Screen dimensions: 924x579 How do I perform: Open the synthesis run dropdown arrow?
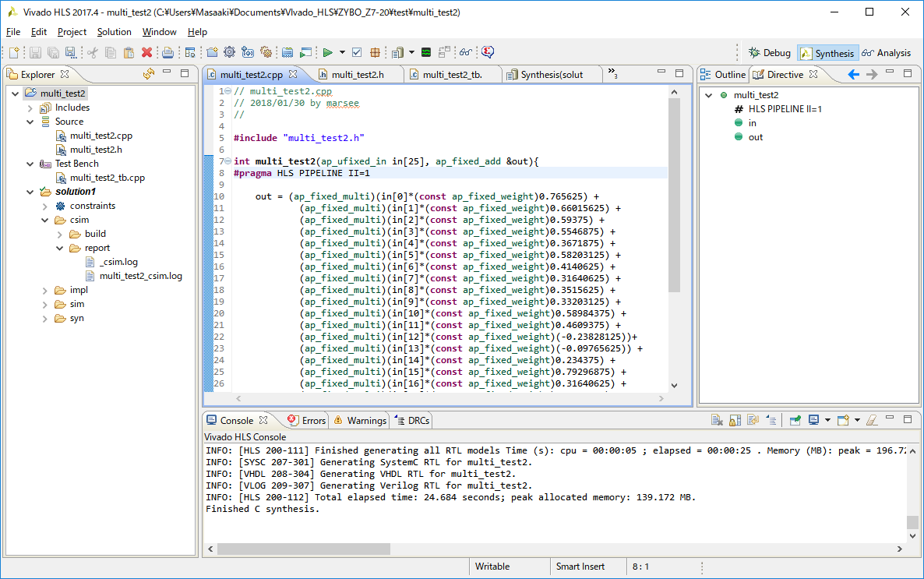pos(342,52)
